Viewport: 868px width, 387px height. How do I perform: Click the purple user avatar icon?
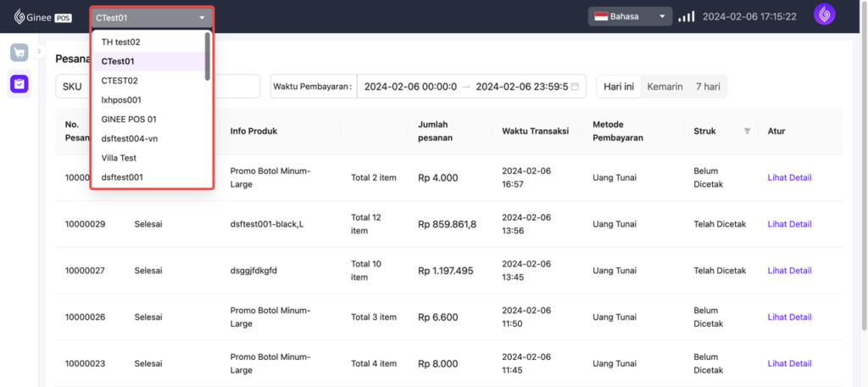[825, 16]
